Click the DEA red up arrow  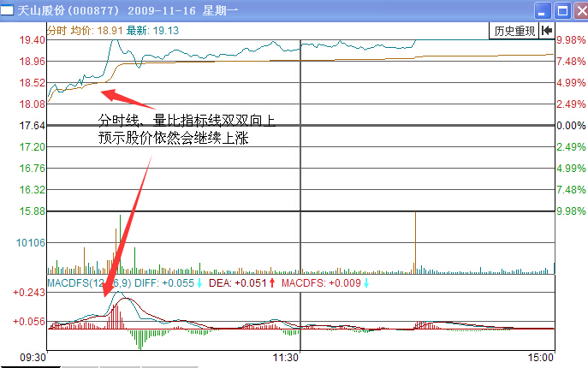coord(272,283)
